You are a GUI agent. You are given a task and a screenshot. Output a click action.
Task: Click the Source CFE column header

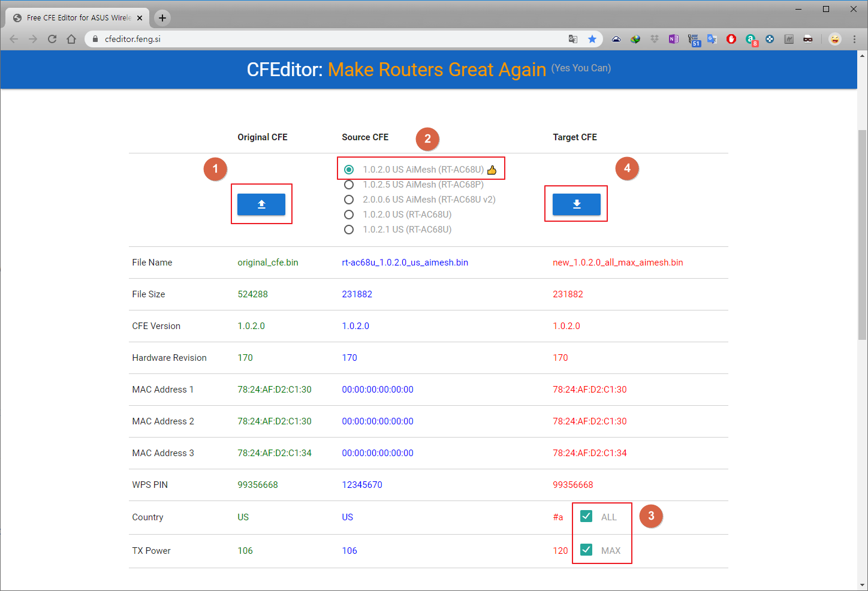365,137
